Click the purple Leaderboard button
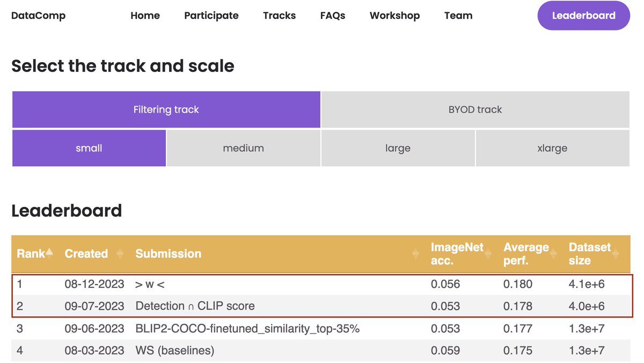The height and width of the screenshot is (363, 644). click(583, 16)
